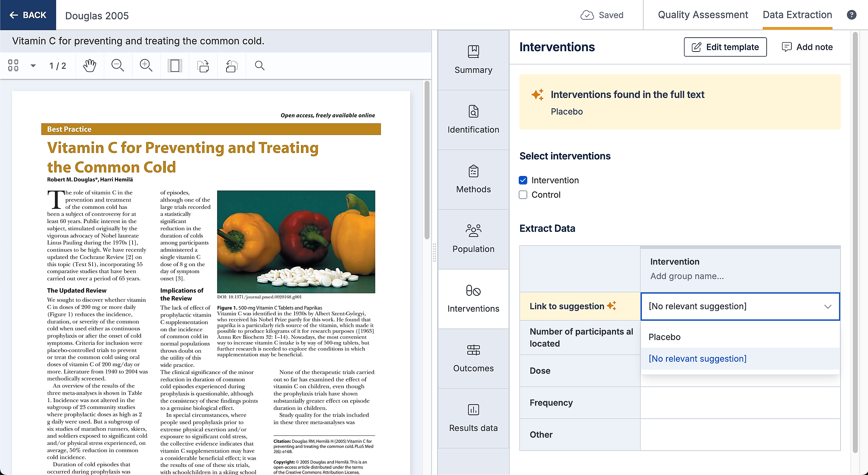Image resolution: width=868 pixels, height=475 pixels.
Task: Check the Control checkbox
Action: [x=523, y=195]
